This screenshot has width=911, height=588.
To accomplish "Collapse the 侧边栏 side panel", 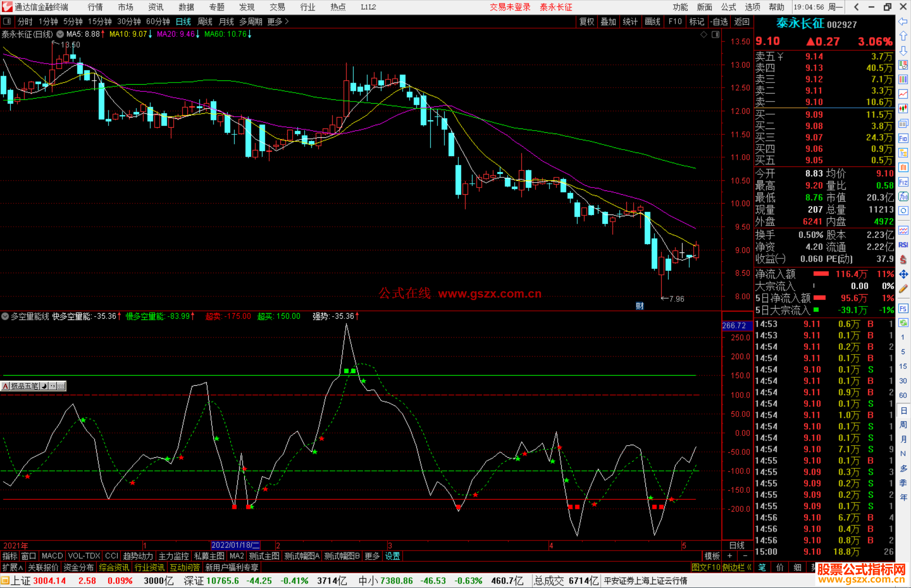I will (737, 567).
